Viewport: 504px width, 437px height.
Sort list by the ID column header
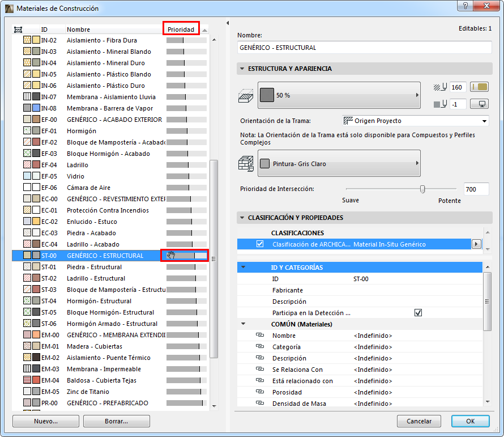(x=44, y=29)
